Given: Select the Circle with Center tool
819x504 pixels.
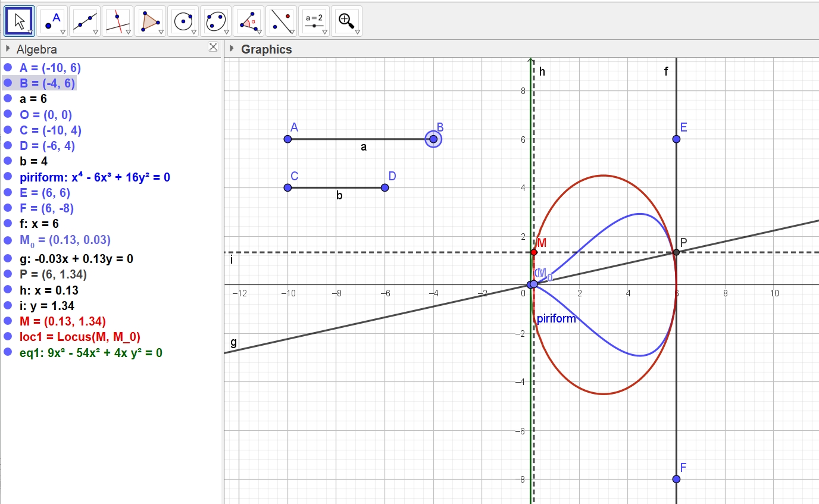Looking at the screenshot, I should tap(183, 21).
